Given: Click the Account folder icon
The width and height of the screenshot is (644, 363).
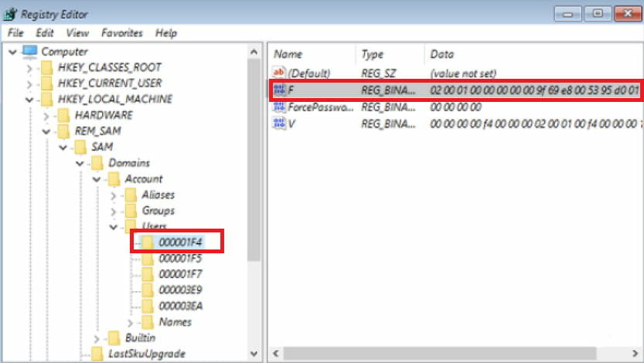Looking at the screenshot, I should [x=114, y=179].
